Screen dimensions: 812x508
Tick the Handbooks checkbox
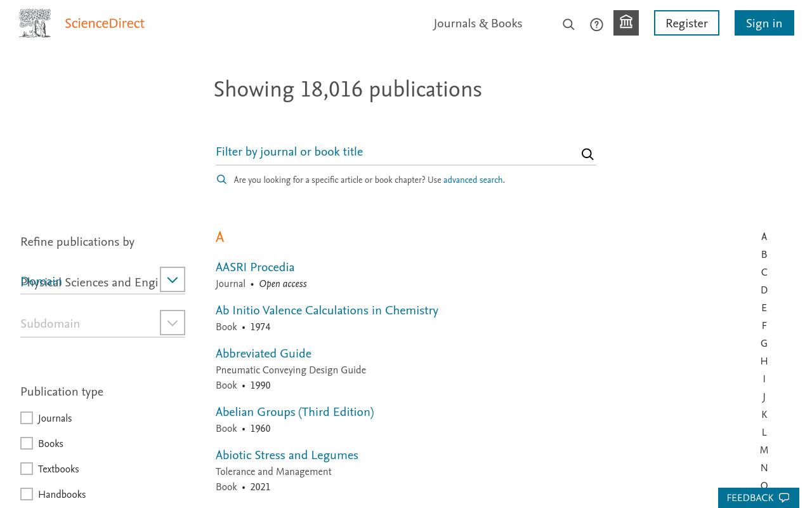27,494
